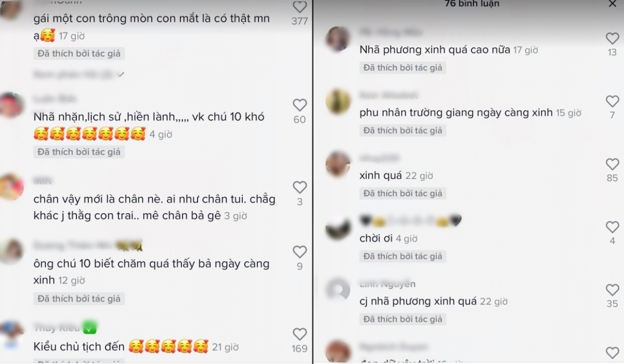Screen dimensions: 624x364
Task: Open Linh Nguyễn's username link
Action: (387, 284)
